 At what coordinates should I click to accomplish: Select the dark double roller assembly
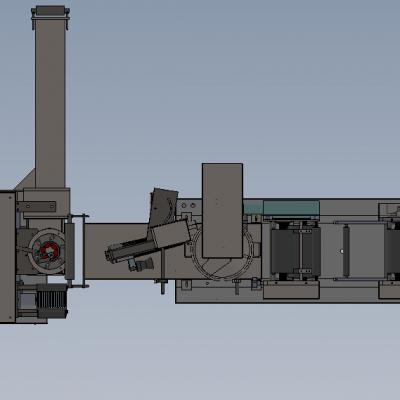tap(295, 251)
